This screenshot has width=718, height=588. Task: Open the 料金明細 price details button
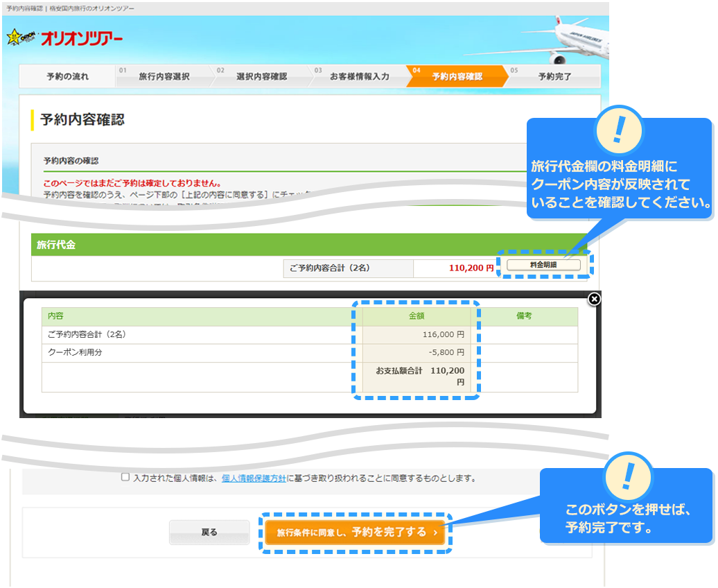point(543,265)
